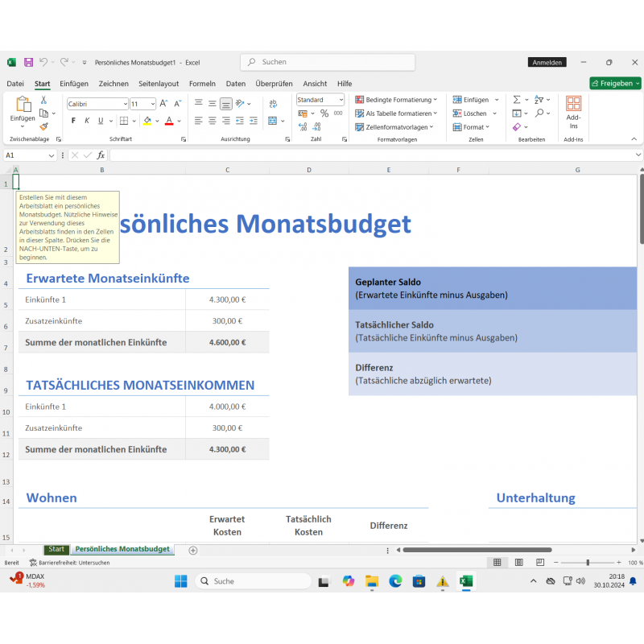This screenshot has height=644, width=644.
Task: Add a new sheet with plus icon
Action: (x=192, y=551)
